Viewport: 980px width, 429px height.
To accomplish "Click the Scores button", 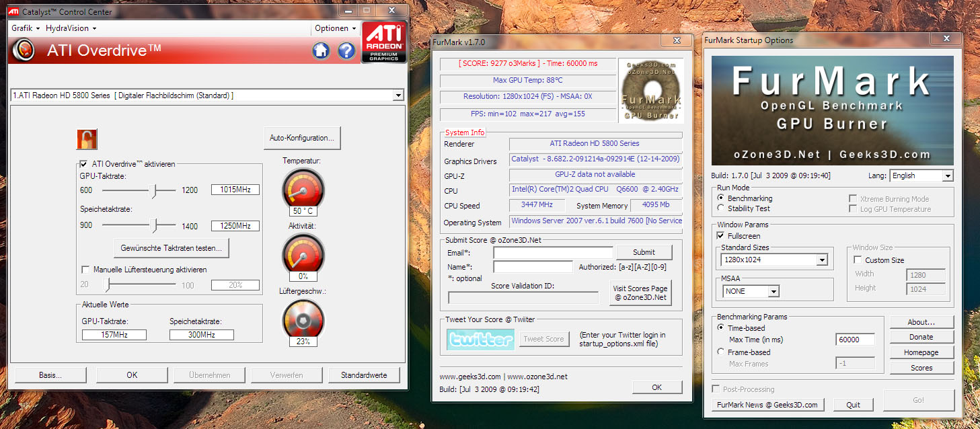I will click(921, 368).
